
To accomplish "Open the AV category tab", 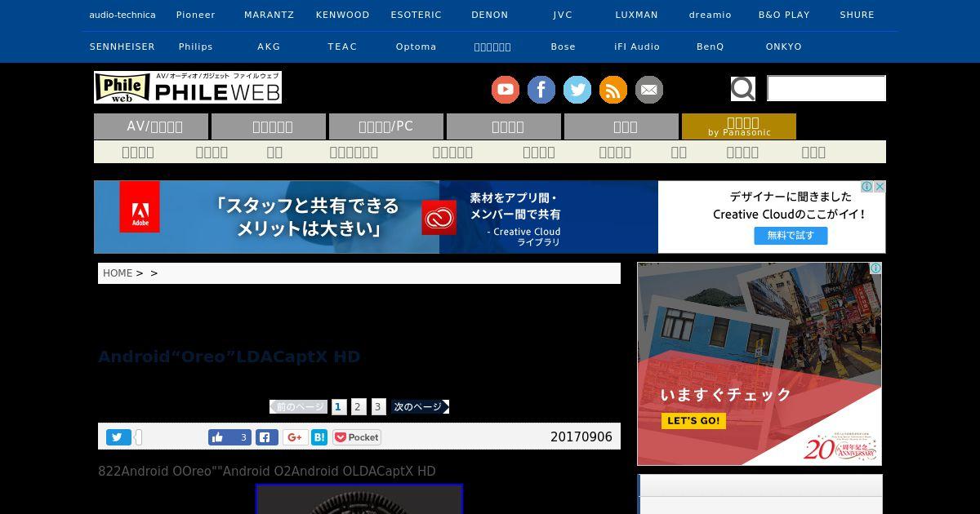I will click(151, 126).
